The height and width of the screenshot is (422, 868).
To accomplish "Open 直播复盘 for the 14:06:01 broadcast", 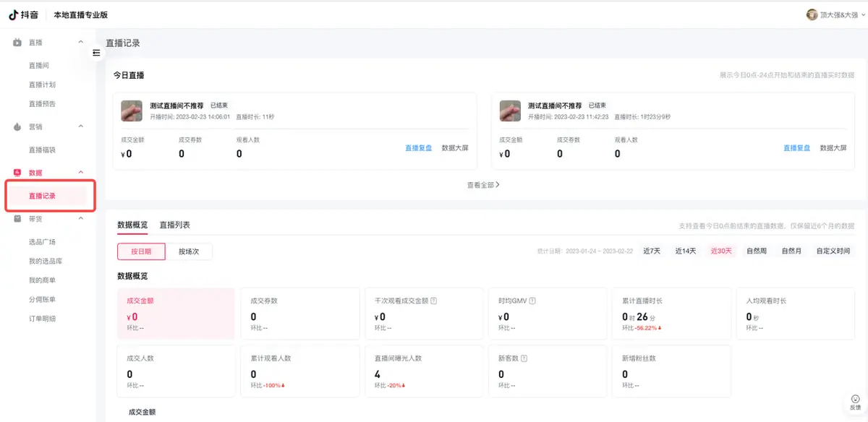I will (x=419, y=148).
